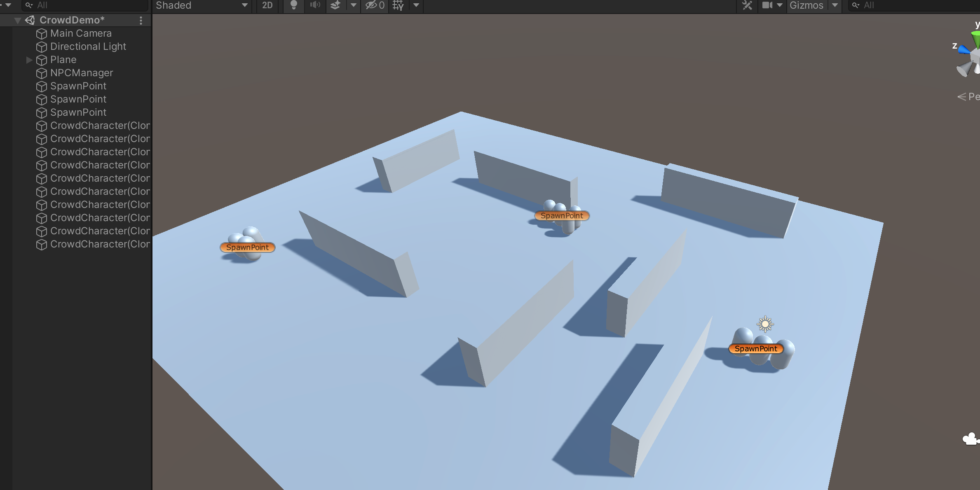Screen dimensions: 980x490
Task: Toggle the scene lighting toggle icon
Action: pyautogui.click(x=294, y=6)
